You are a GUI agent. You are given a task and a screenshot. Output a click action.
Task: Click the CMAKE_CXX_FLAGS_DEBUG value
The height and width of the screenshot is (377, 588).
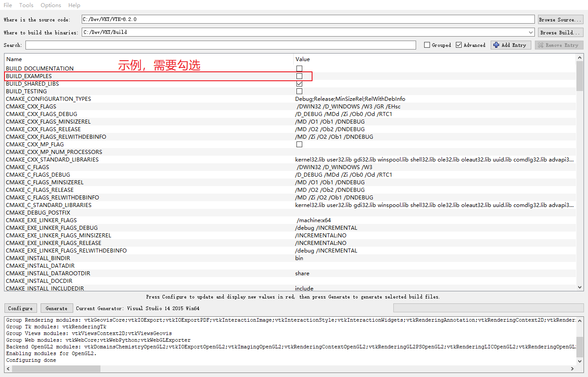pos(343,114)
